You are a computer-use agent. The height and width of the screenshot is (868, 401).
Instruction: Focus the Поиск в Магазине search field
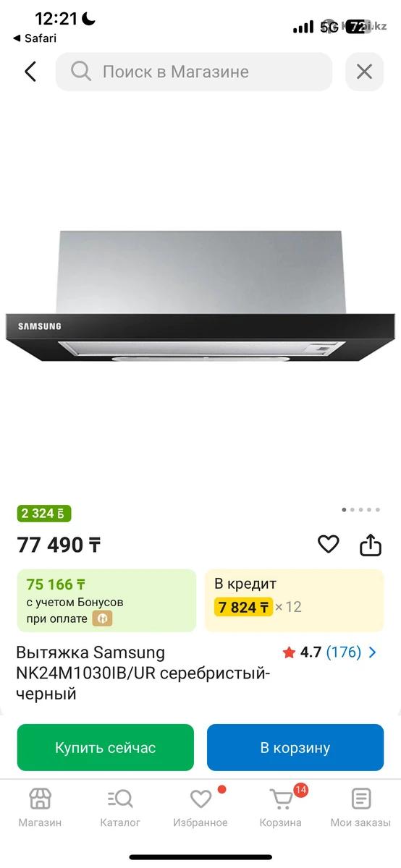click(x=194, y=72)
